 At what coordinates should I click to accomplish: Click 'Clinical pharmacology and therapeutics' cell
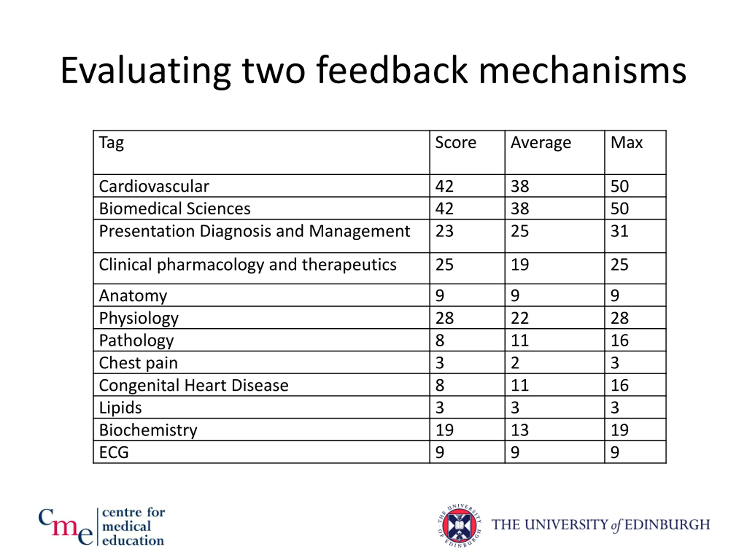247,265
